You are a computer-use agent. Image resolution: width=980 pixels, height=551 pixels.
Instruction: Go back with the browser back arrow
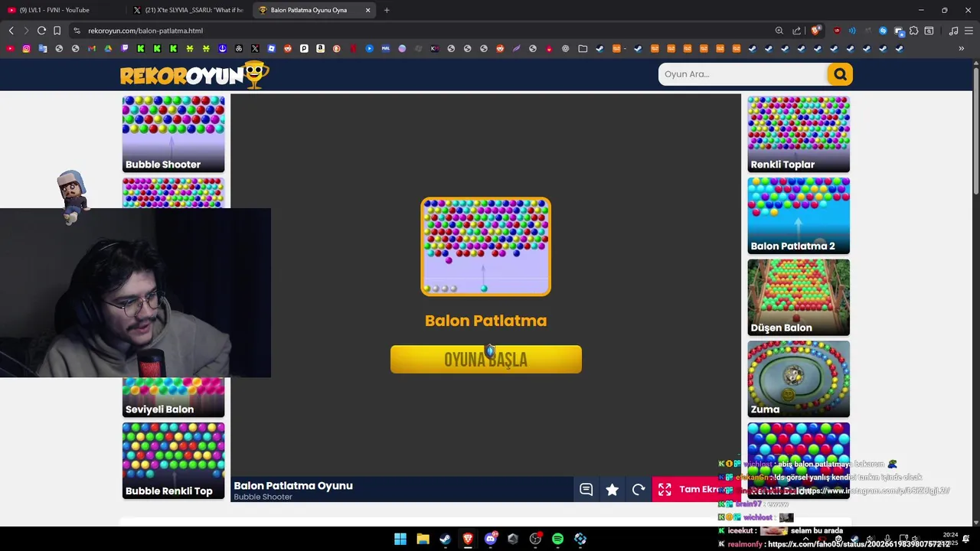coord(11,31)
